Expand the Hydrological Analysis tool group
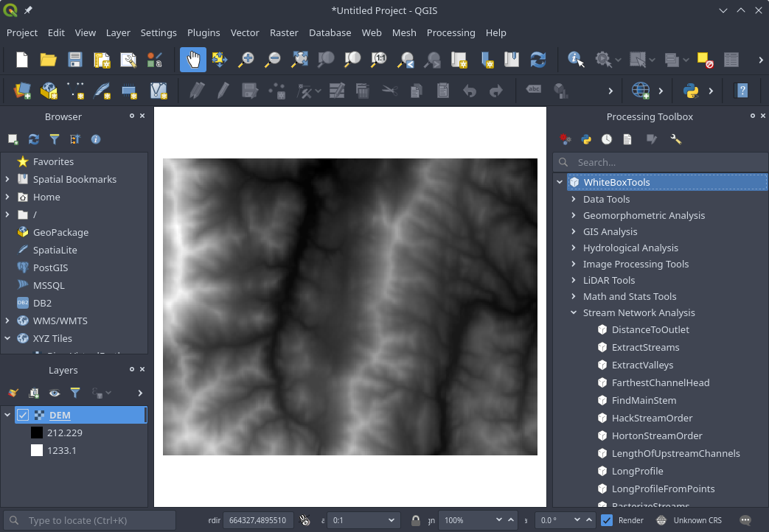769x532 pixels. pos(574,248)
